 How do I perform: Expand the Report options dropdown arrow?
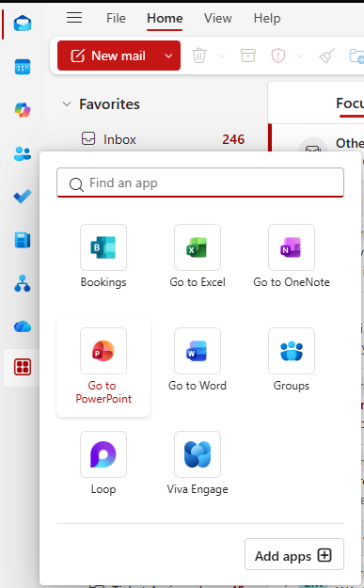tap(300, 56)
